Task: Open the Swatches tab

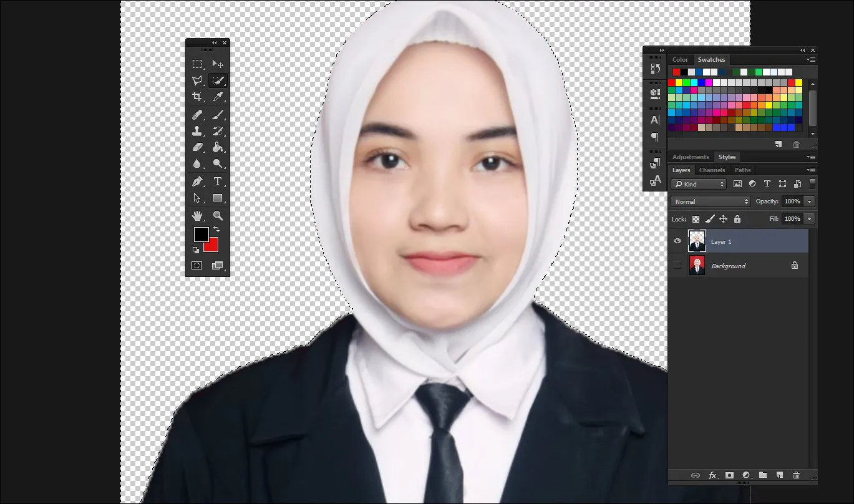Action: click(711, 59)
